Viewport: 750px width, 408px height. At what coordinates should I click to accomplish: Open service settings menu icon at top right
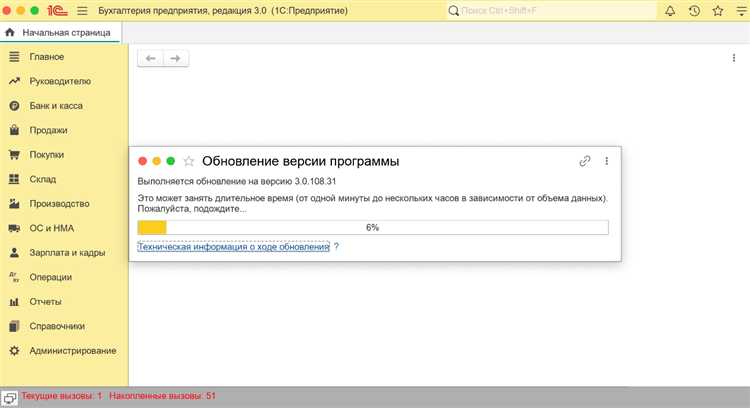tap(741, 11)
